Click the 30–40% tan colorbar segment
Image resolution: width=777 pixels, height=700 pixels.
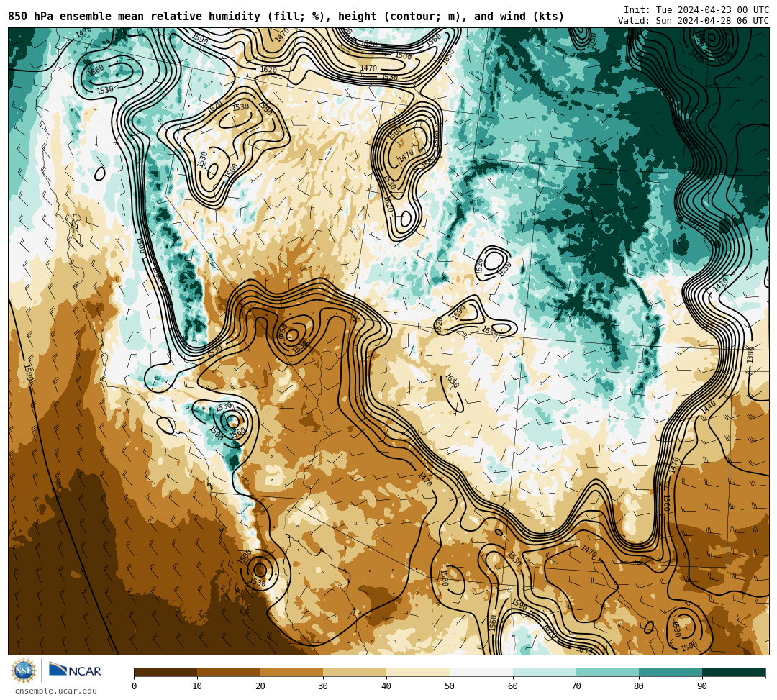[355, 672]
